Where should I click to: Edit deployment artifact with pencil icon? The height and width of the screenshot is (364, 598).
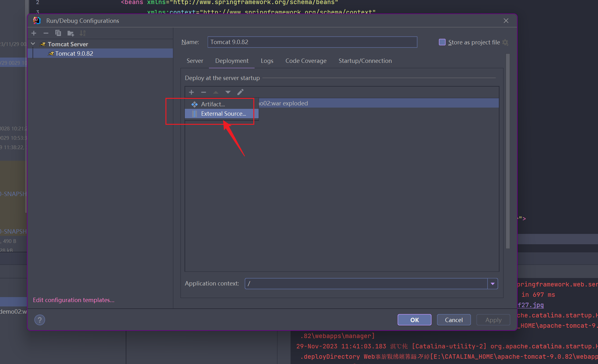pos(240,92)
